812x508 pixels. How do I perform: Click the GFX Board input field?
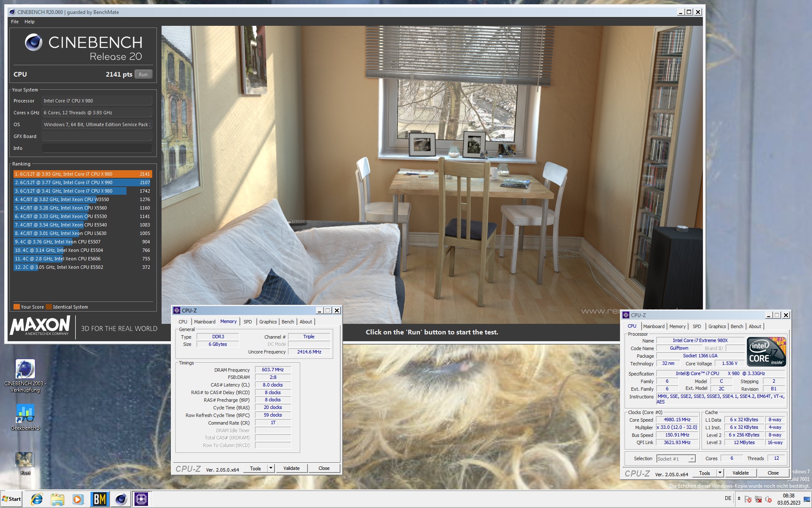pyautogui.click(x=97, y=136)
